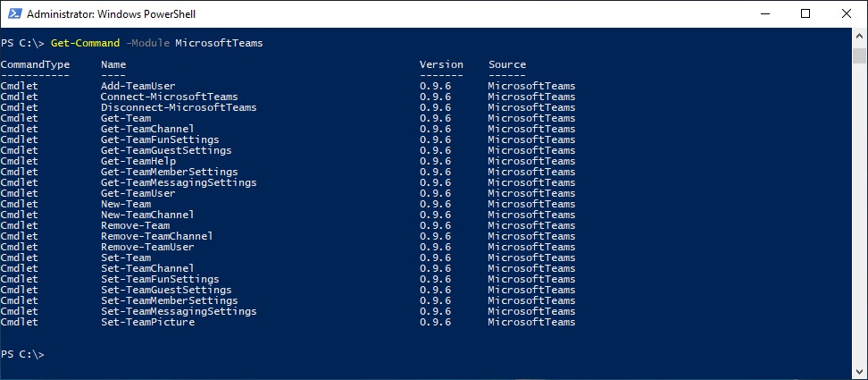Image resolution: width=868 pixels, height=380 pixels.
Task: Click the Get-TeamUser cmdlet name
Action: [138, 193]
